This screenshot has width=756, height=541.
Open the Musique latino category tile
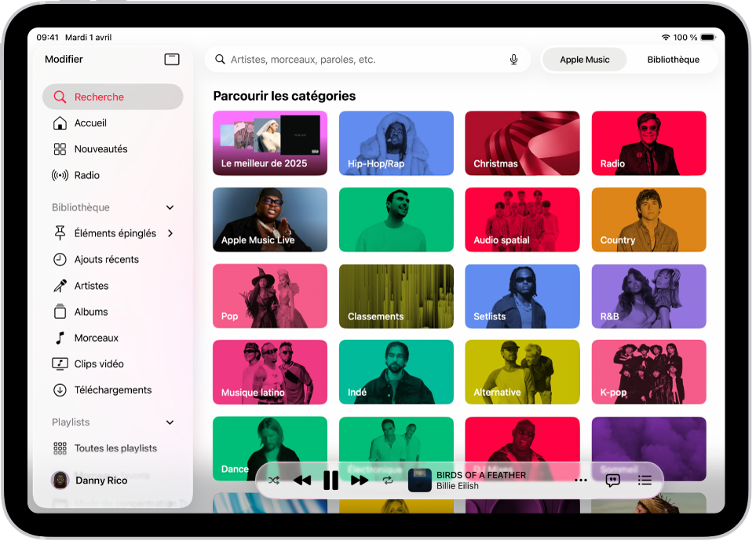pyautogui.click(x=270, y=372)
